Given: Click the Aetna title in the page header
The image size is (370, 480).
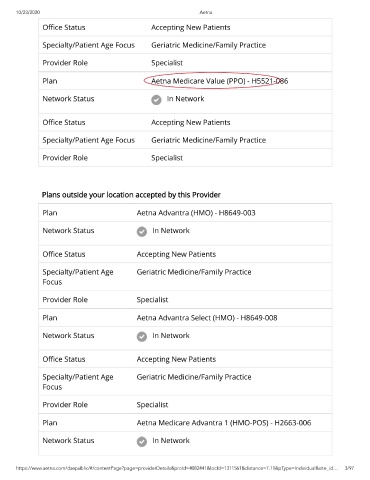Looking at the screenshot, I should tap(206, 12).
